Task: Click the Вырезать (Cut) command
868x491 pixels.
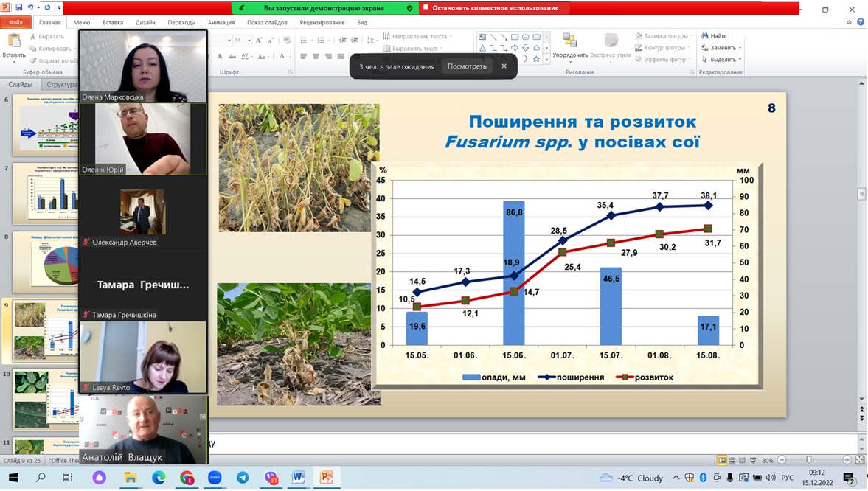Action: [46, 36]
